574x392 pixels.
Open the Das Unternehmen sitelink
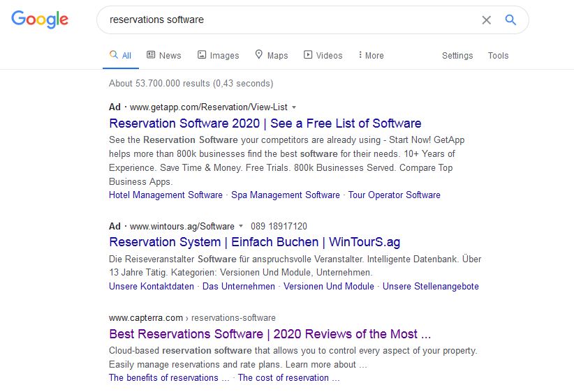coord(239,286)
